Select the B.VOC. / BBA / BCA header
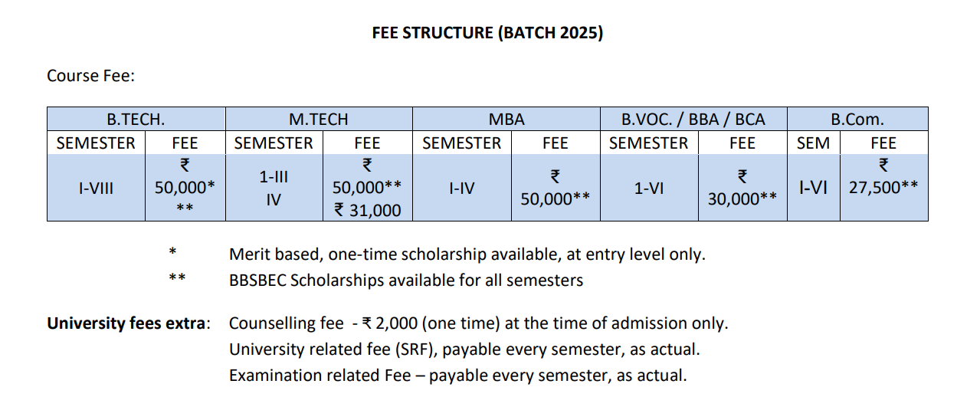 point(693,120)
